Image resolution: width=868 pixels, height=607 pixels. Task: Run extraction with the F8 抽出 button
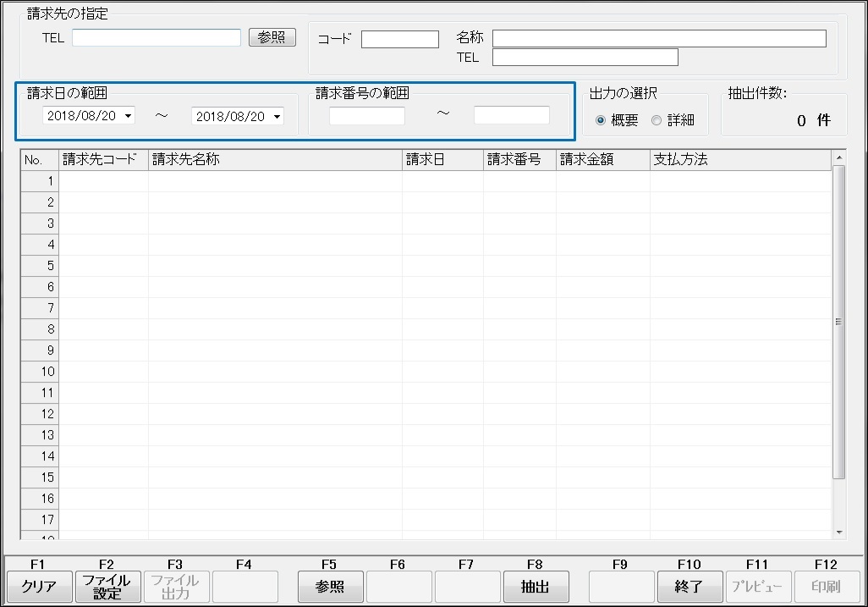(536, 587)
